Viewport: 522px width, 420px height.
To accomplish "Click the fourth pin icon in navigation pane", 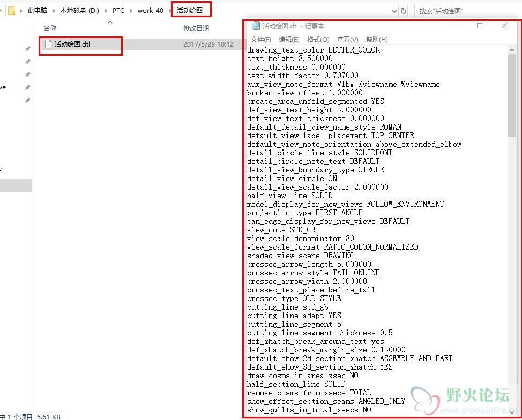I will point(28,87).
